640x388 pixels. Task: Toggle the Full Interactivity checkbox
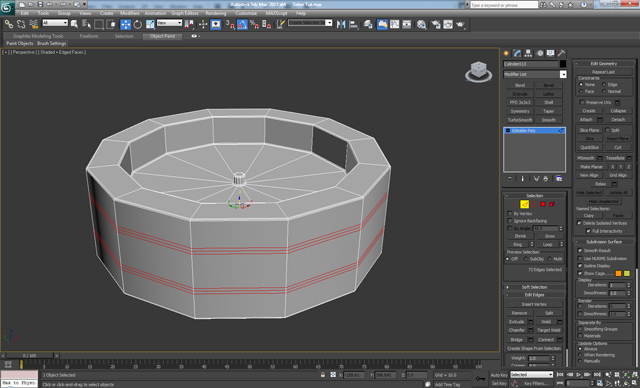[x=588, y=231]
